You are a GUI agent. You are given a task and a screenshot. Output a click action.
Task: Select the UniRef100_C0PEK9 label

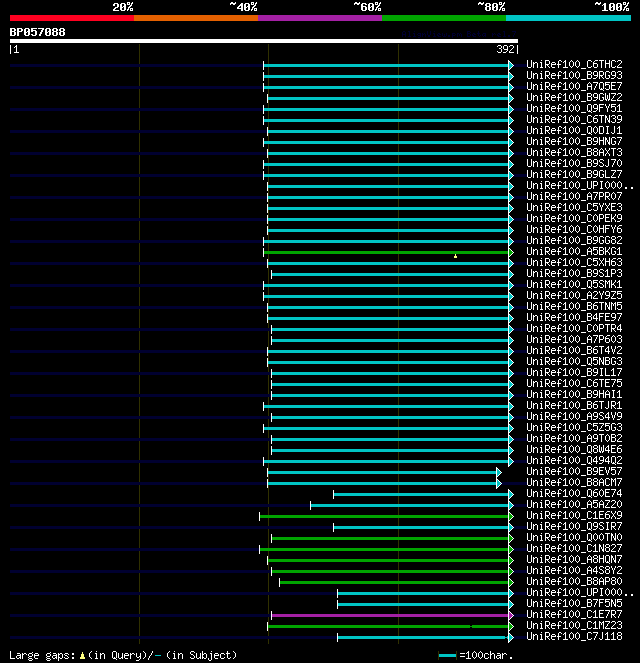coord(574,218)
